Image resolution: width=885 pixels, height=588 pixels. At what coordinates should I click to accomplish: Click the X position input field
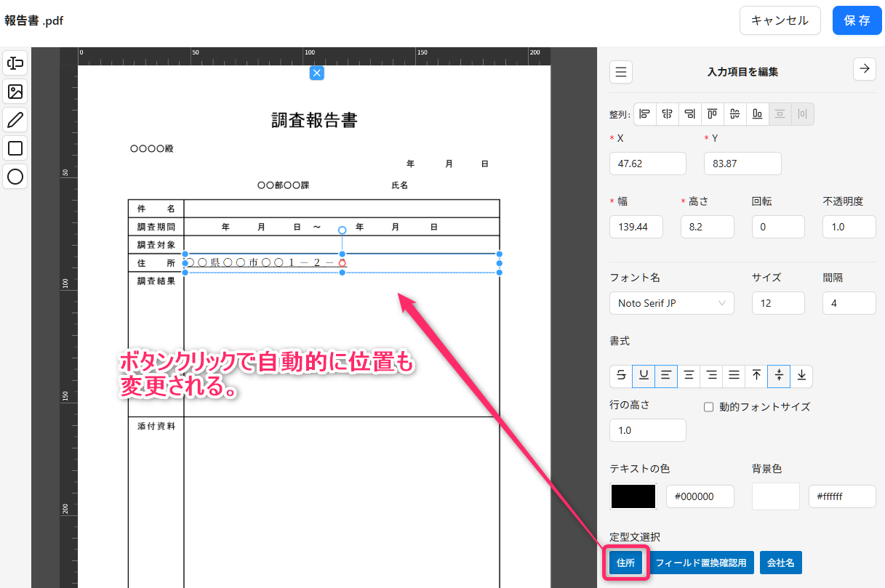648,164
